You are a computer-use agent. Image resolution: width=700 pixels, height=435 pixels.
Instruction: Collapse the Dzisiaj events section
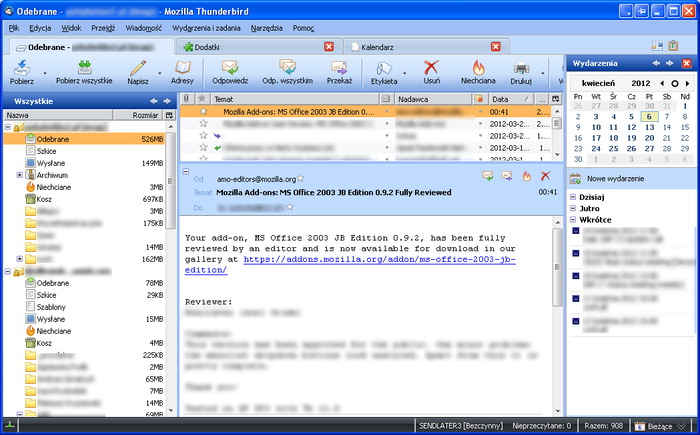pyautogui.click(x=573, y=197)
